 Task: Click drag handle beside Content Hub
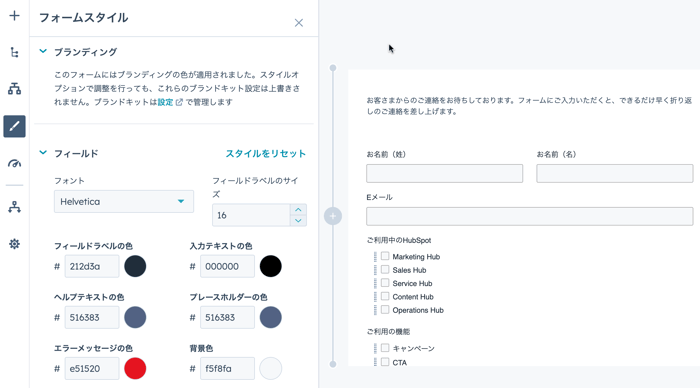coord(375,297)
